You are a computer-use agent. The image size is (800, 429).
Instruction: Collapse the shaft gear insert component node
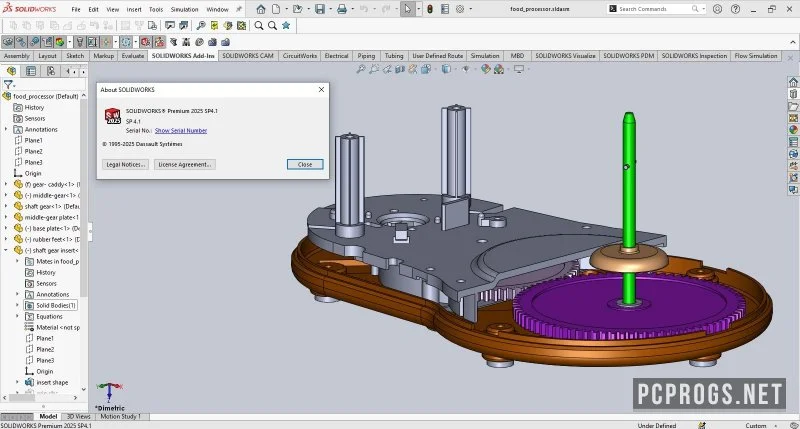(x=6, y=250)
